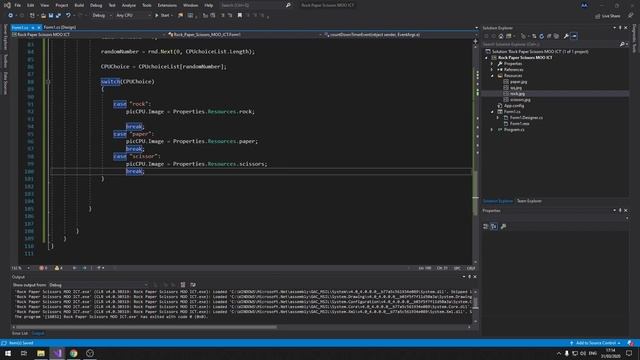Click the Clear All output icon
640x360 pixels.
tap(182, 285)
